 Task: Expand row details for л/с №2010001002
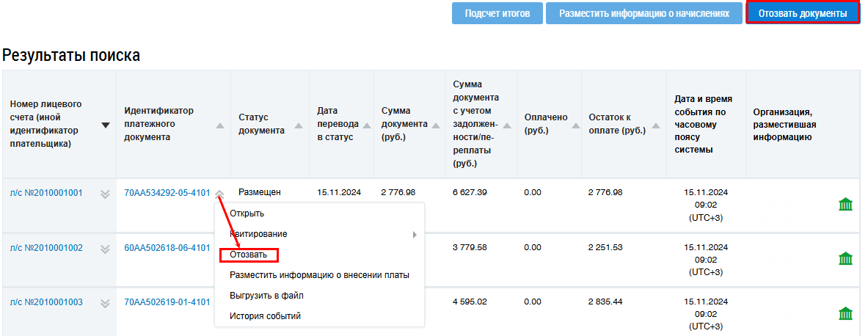click(105, 249)
